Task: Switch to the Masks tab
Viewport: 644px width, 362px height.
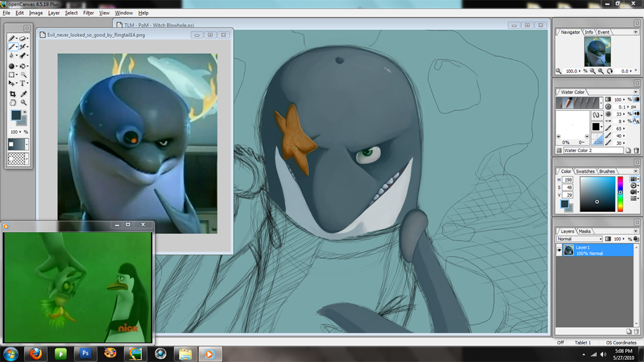Action: [584, 231]
